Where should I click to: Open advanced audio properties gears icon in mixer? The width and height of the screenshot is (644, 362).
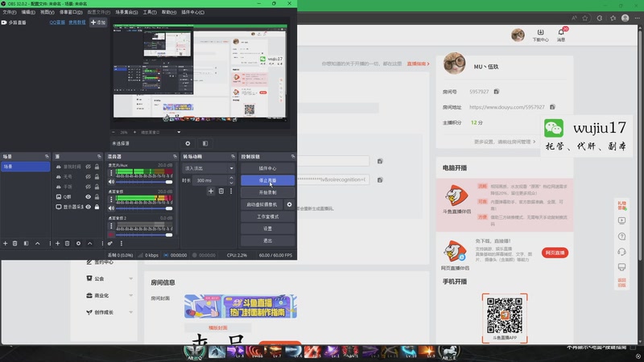click(x=110, y=244)
